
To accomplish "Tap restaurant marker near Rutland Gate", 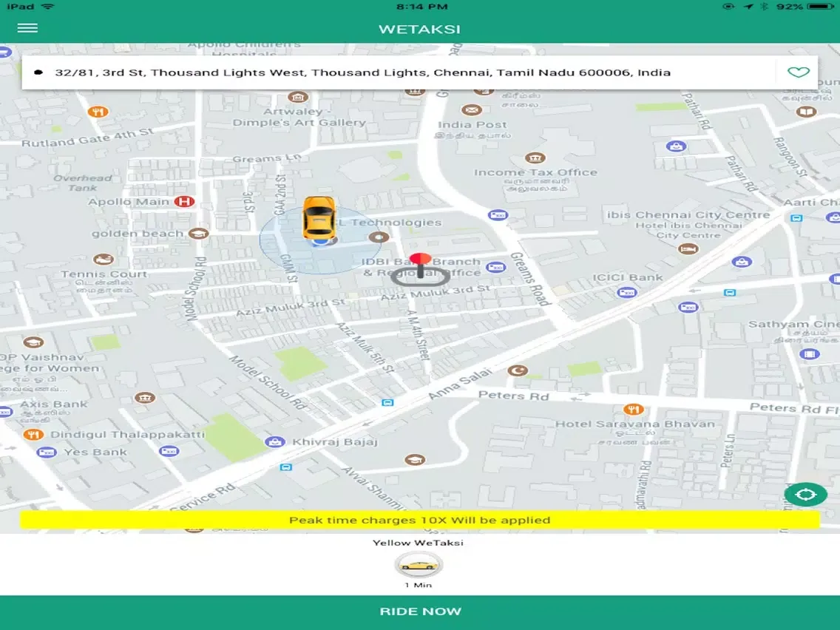I will 98,112.
